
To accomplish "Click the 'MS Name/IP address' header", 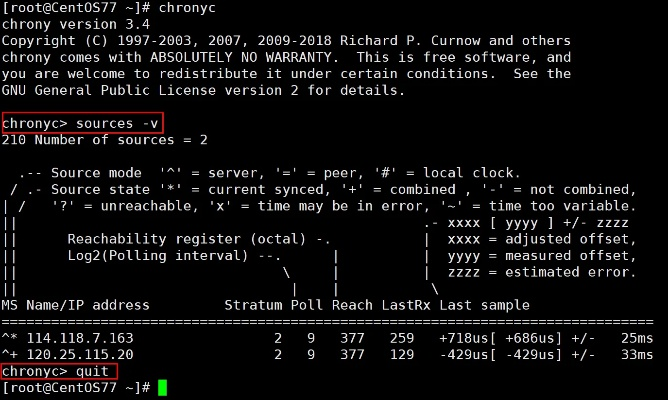I will tap(76, 305).
